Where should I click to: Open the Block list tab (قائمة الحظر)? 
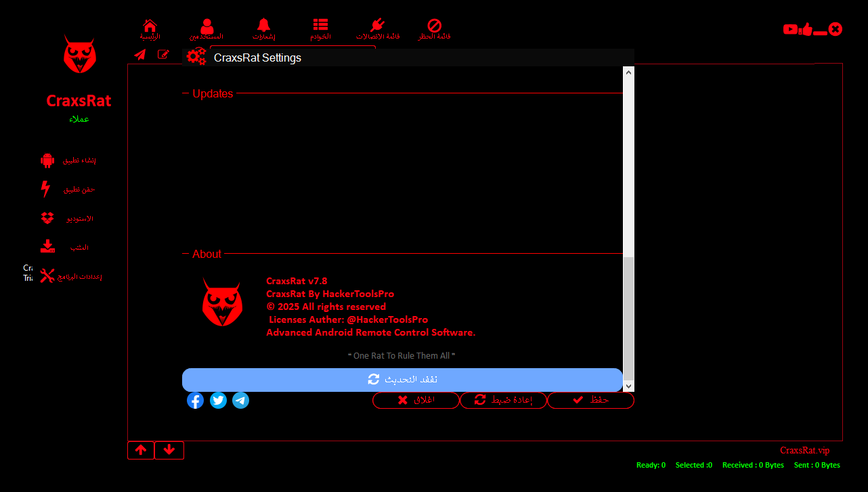coord(434,30)
